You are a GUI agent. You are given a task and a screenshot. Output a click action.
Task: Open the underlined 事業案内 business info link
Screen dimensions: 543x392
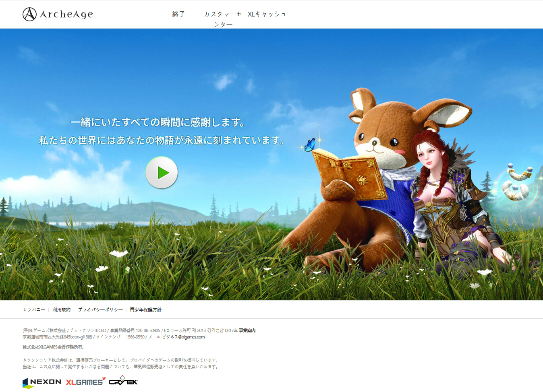247,330
